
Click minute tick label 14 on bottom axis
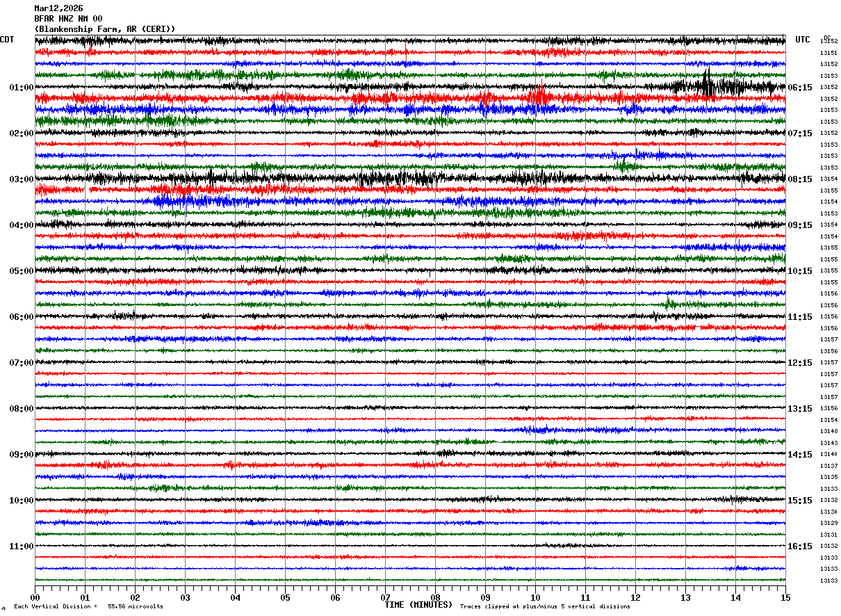(x=735, y=598)
